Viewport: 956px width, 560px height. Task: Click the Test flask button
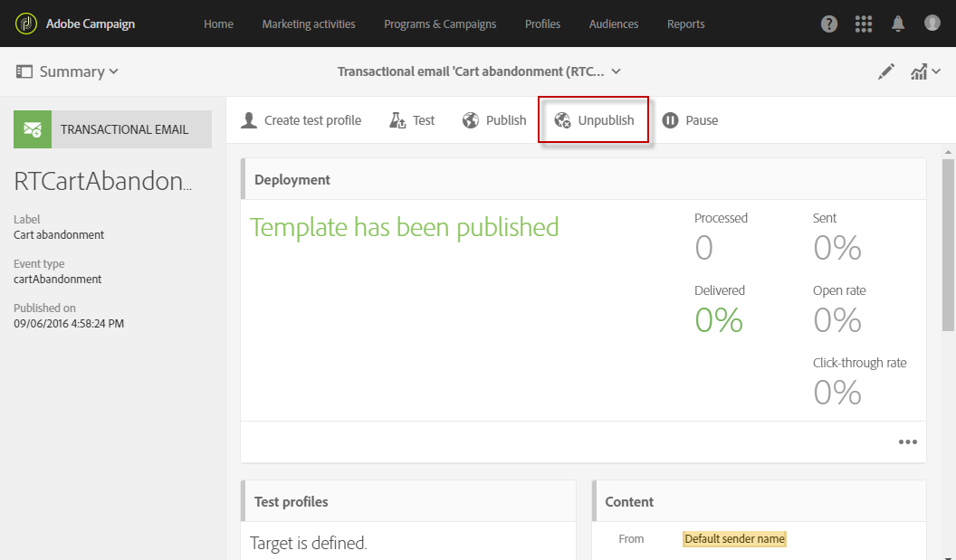[412, 120]
